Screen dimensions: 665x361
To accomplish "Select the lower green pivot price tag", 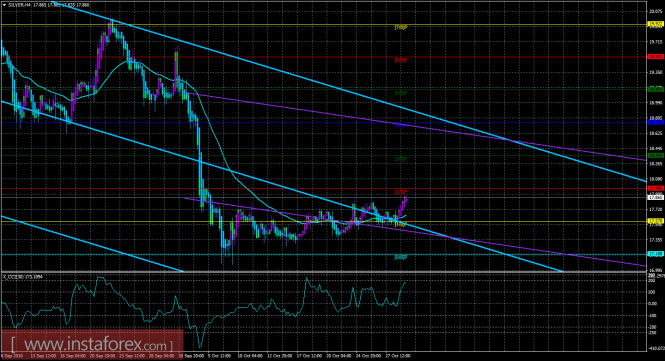I will pos(656,156).
